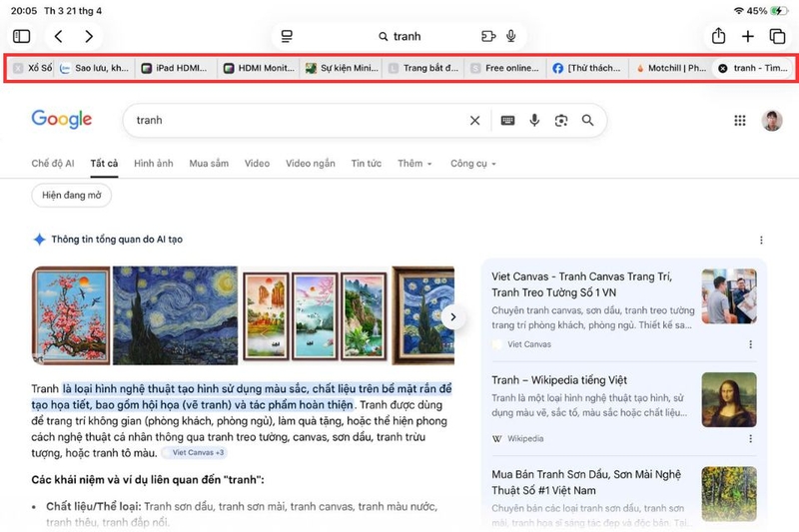The image size is (799, 532).
Task: Click the Google logo
Action: (62, 119)
